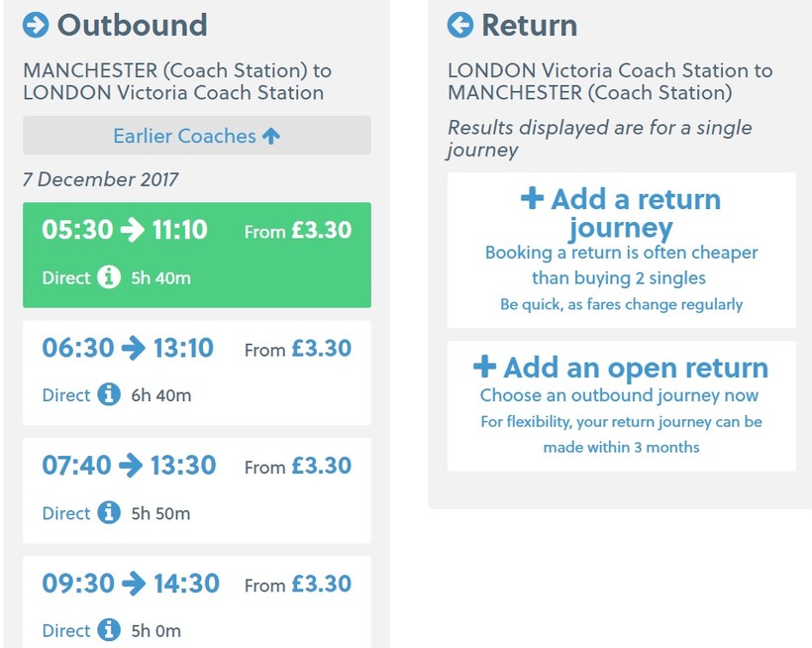
Task: Open info icon for 07:40 coach
Action: point(109,513)
